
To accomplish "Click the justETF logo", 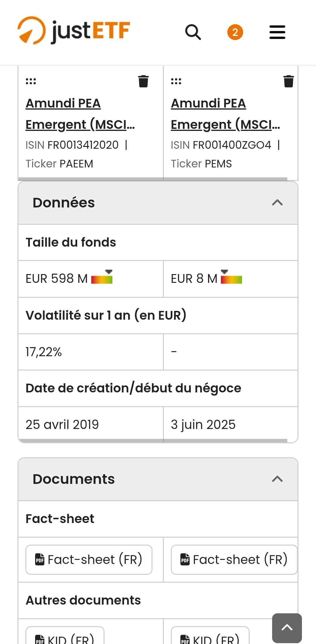I will pos(74,31).
